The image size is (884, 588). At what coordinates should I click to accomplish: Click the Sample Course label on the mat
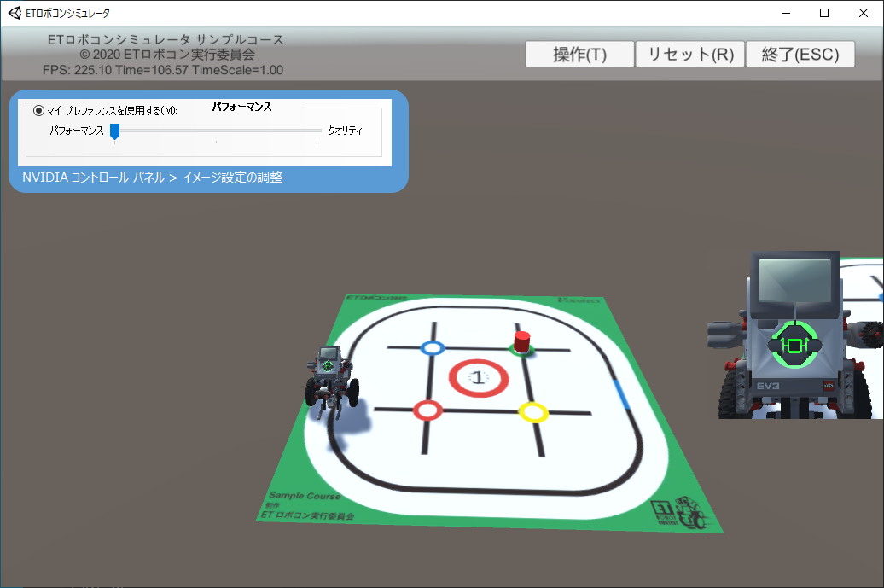tap(305, 496)
